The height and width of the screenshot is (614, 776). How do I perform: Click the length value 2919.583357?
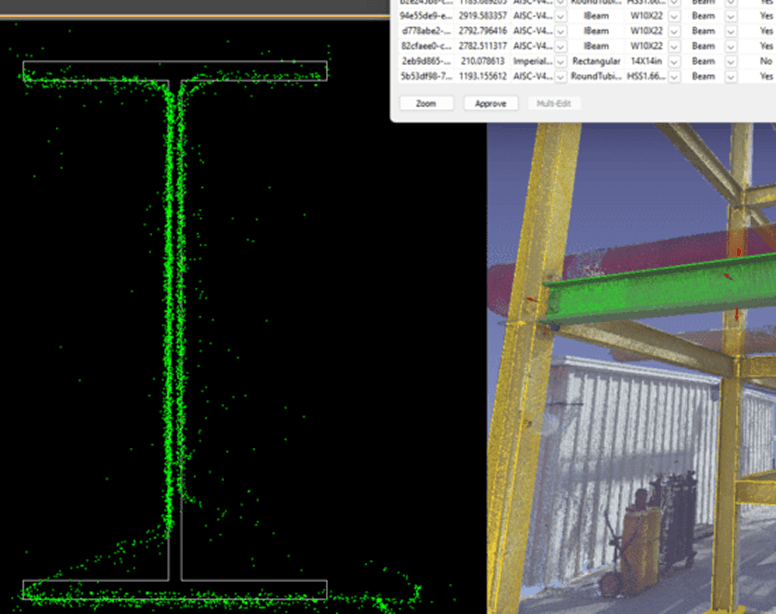tap(483, 16)
